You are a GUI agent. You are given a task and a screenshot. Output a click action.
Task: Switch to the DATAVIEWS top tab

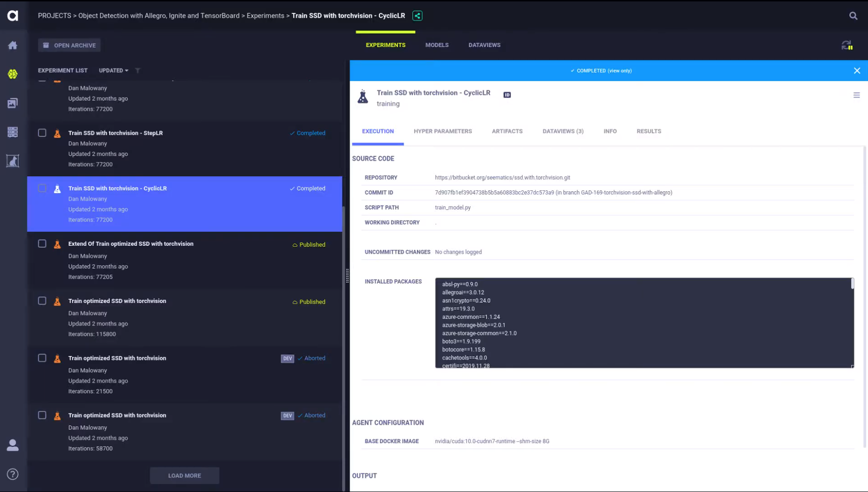point(484,45)
